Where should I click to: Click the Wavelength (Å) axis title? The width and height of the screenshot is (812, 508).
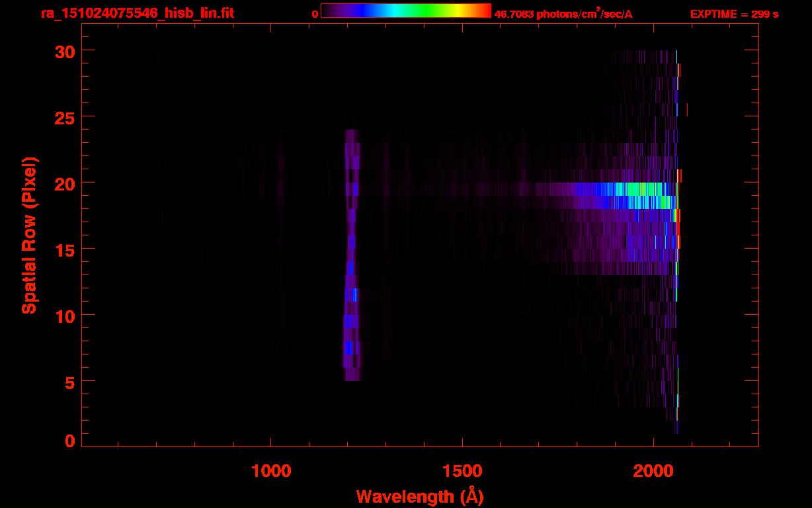(x=419, y=496)
